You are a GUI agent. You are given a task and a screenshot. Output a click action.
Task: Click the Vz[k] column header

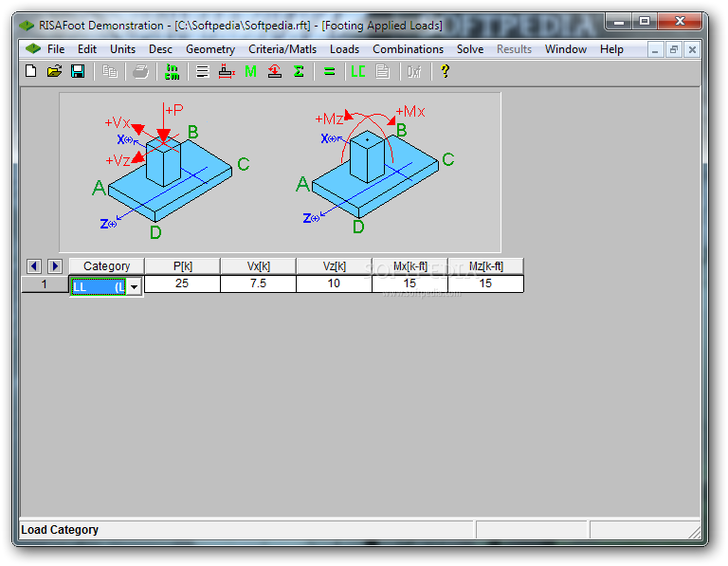[334, 266]
